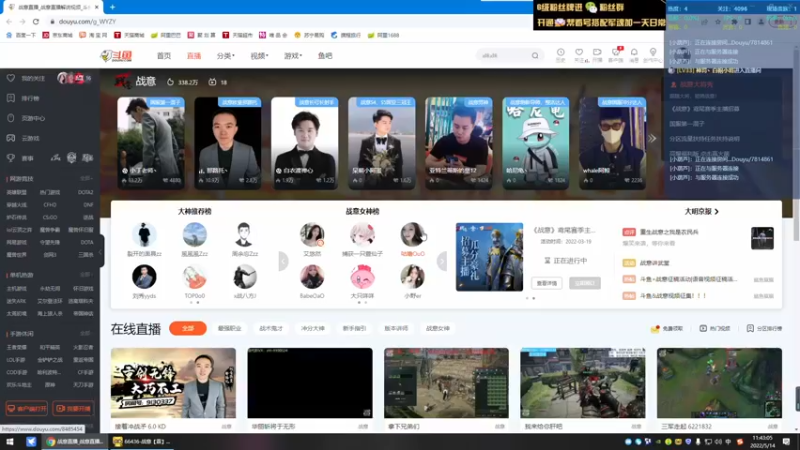Click the magnifier search icon
Viewport: 800px width, 450px height.
pyautogui.click(x=535, y=55)
